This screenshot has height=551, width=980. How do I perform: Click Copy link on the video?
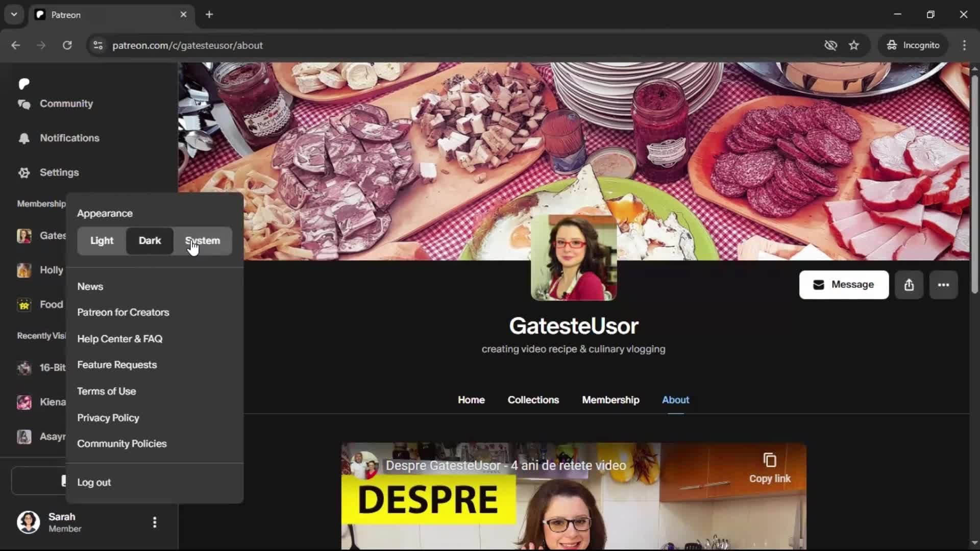(770, 468)
